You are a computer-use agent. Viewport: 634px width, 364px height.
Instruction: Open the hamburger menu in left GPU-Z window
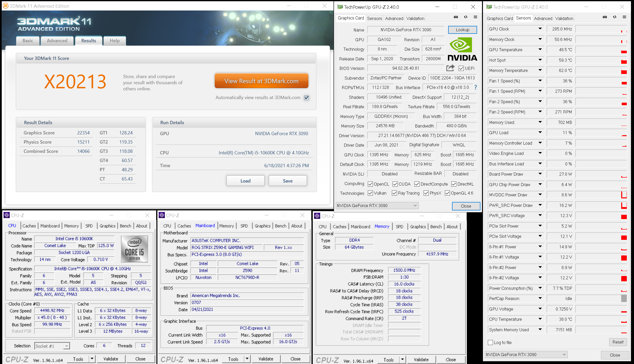(x=475, y=17)
